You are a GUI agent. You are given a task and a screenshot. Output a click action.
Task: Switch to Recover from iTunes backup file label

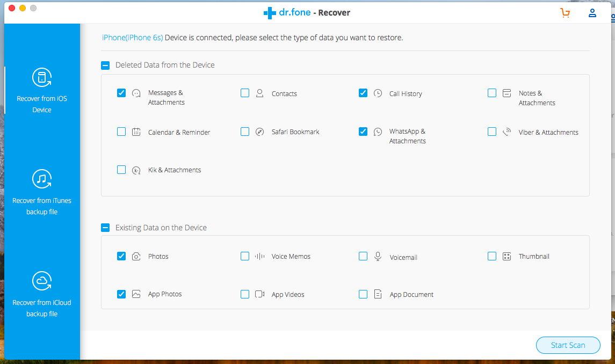click(x=42, y=206)
